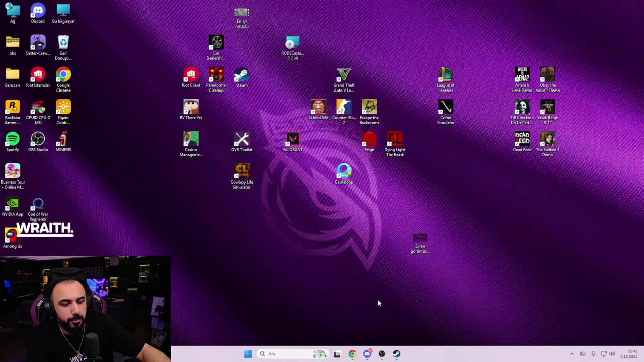Open Gameloop shortcut
This screenshot has width=644, height=362.
tap(344, 174)
